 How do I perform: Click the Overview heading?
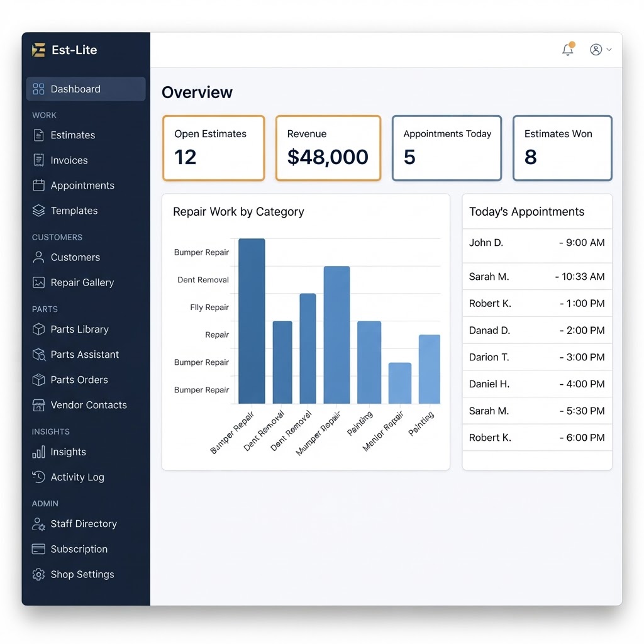pos(197,92)
